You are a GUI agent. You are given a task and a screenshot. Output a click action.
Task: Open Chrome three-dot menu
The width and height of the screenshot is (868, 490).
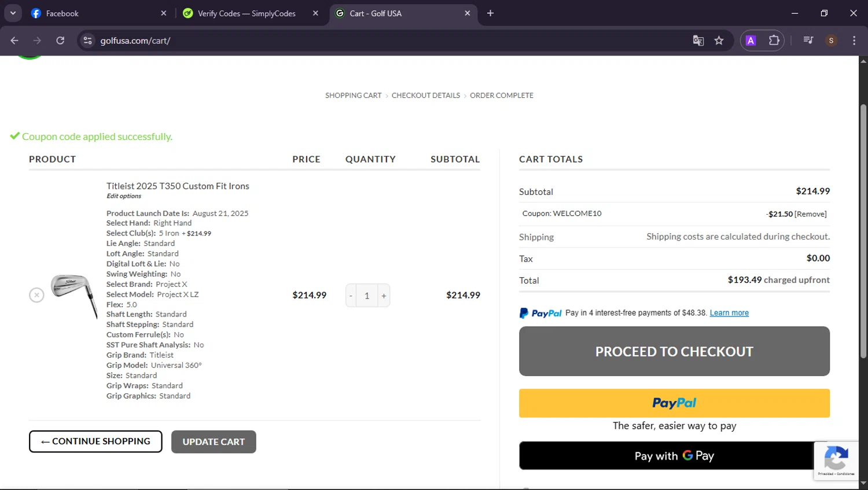(854, 40)
